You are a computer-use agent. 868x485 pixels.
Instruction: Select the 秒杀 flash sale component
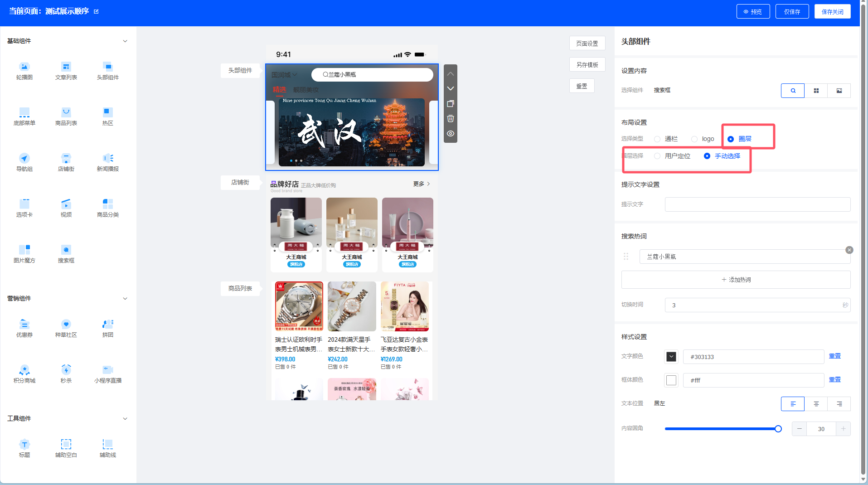coord(66,373)
